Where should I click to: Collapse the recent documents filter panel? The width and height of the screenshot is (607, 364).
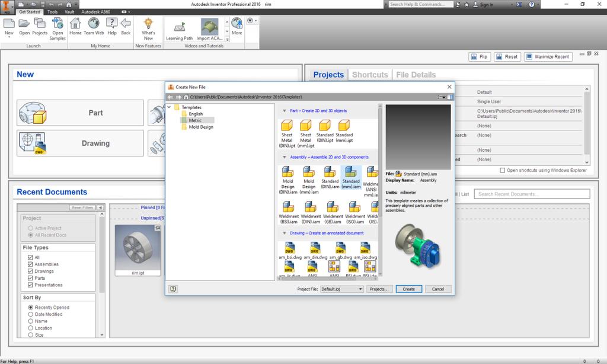point(100,207)
